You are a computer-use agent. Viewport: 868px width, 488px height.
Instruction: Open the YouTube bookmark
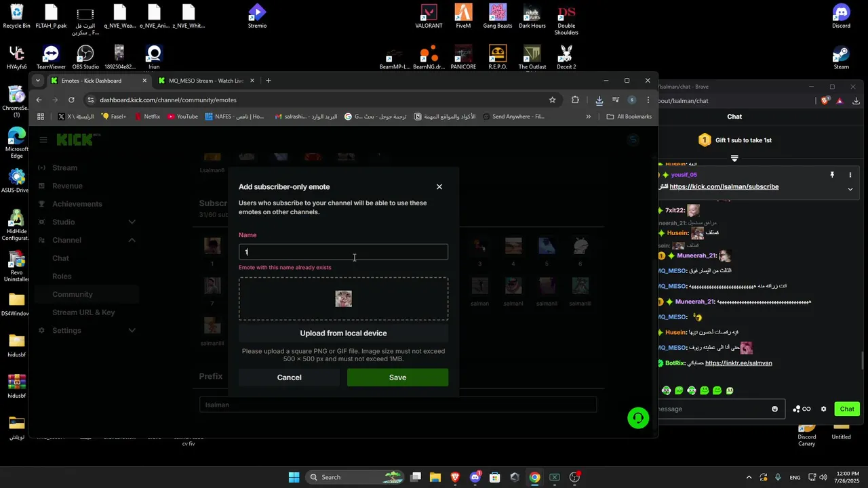[182, 117]
